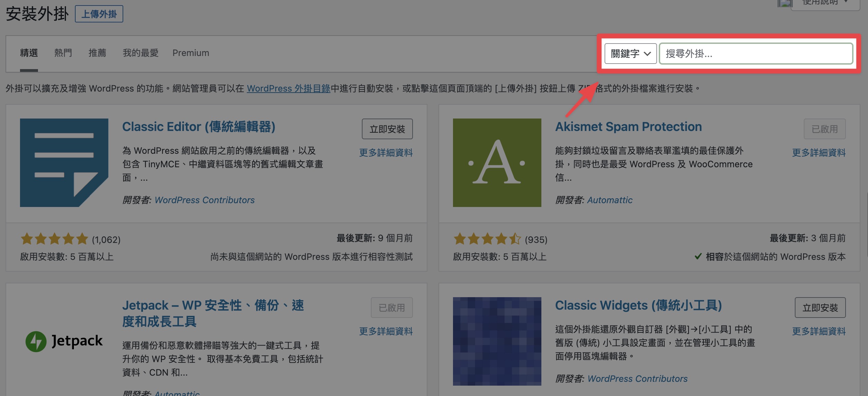Click the Classic Editor plugin icon
The height and width of the screenshot is (396, 868).
click(64, 163)
